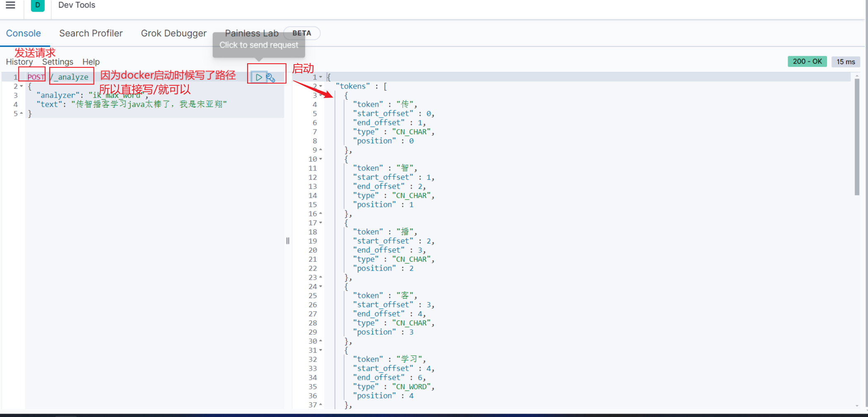The width and height of the screenshot is (868, 417).
Task: Click scrollbar up arrow in response pane
Action: pos(857,76)
